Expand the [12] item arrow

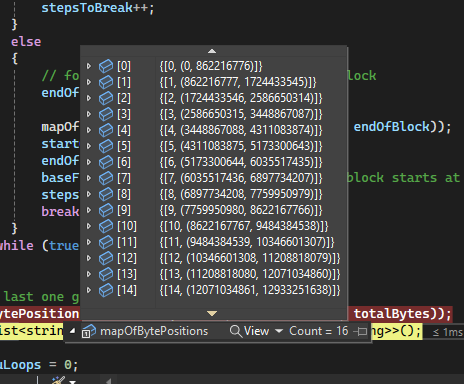coord(89,258)
